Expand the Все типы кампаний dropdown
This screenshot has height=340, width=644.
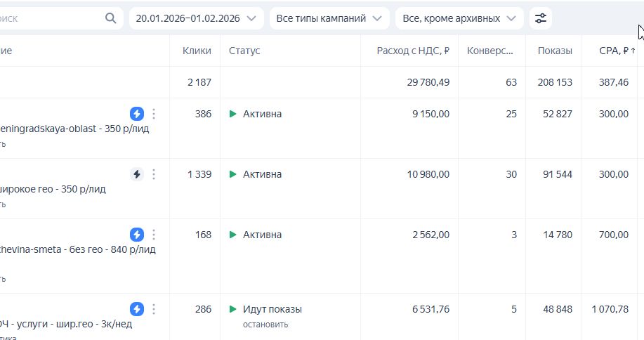point(329,18)
